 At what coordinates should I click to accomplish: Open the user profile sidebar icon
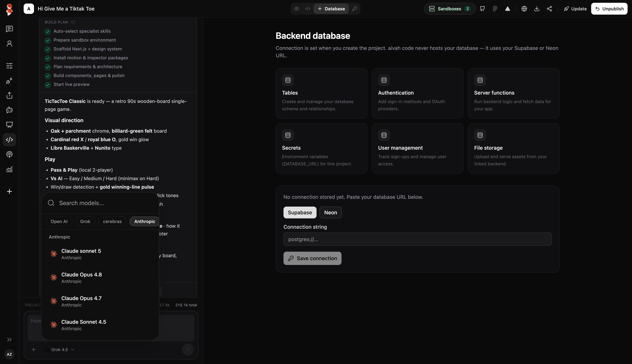[x=9, y=43]
